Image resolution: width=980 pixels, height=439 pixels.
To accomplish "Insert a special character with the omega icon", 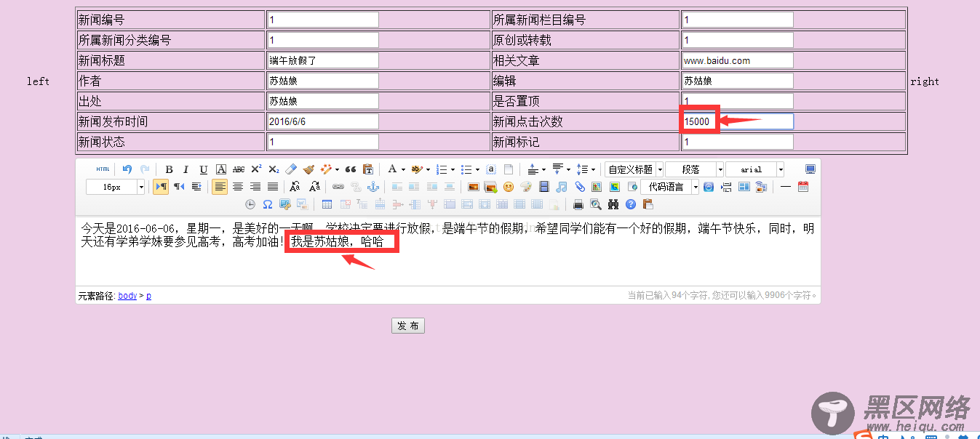I will coord(268,204).
